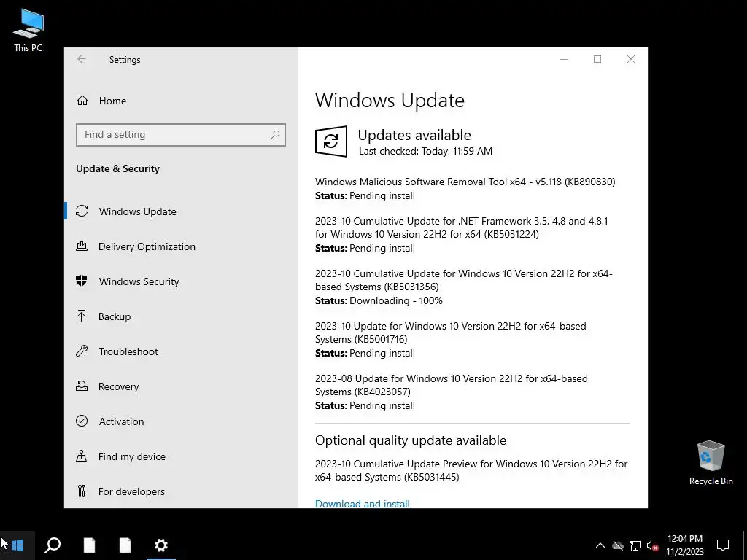Open Delivery Optimization settings

point(147,246)
